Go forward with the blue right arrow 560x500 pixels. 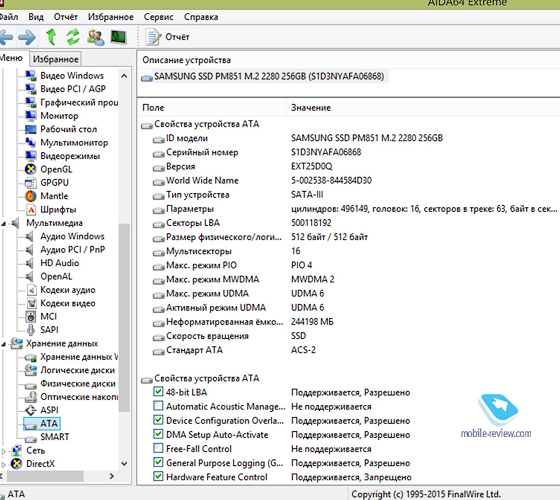point(27,37)
